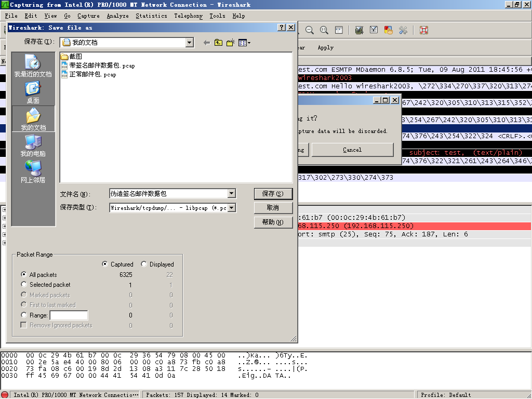This screenshot has height=399, width=532.
Task: Click the save dialog resize grip corner
Action: [294, 338]
